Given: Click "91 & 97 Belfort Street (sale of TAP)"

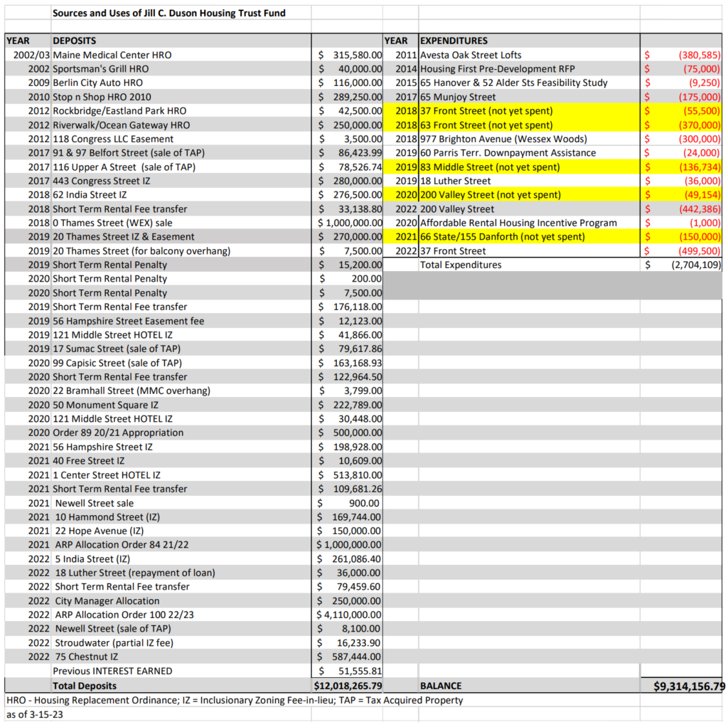Looking at the screenshot, I should [129, 153].
